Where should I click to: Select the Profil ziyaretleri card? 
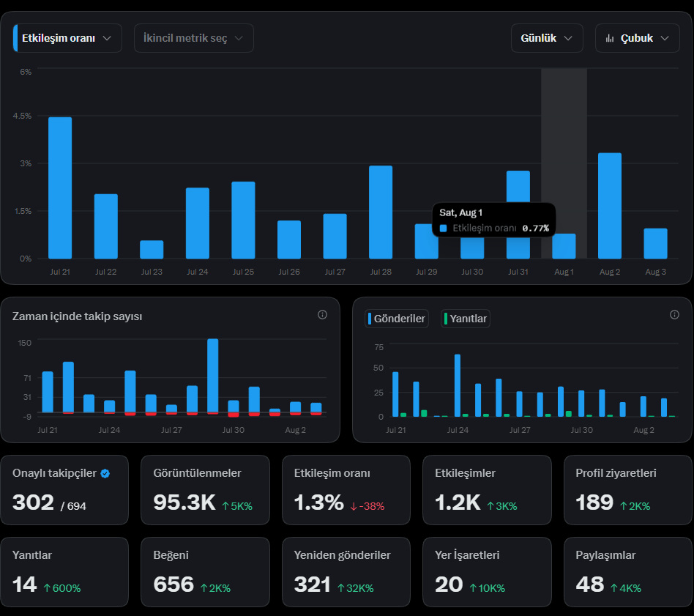click(627, 490)
